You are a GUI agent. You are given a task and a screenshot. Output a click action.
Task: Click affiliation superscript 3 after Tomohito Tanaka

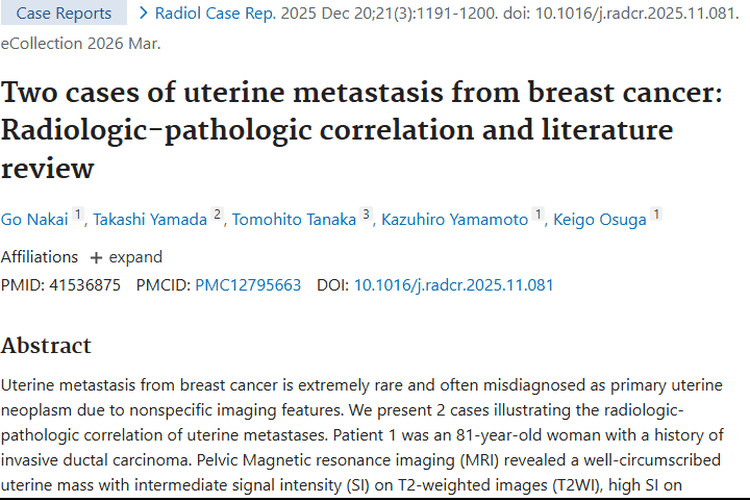[x=366, y=214]
